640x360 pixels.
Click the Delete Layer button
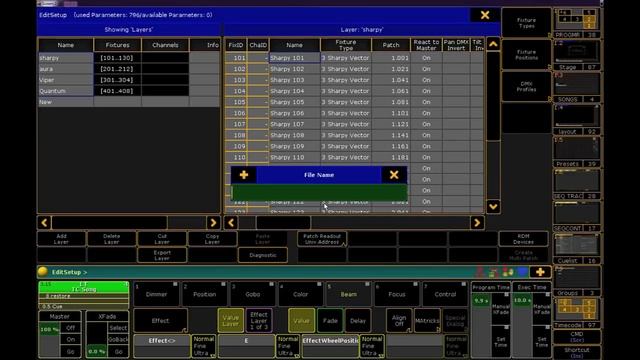tap(111, 239)
